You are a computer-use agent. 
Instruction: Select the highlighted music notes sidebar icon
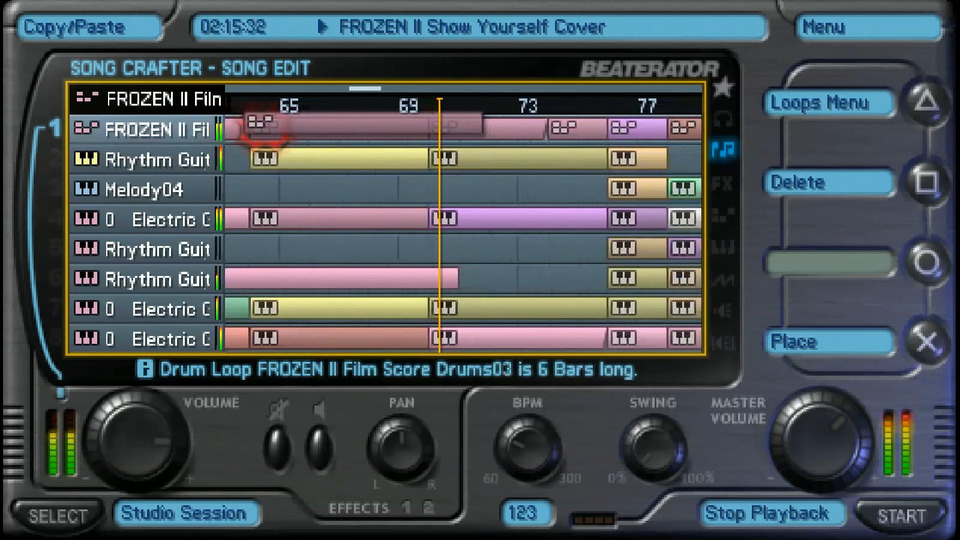pyautogui.click(x=723, y=149)
